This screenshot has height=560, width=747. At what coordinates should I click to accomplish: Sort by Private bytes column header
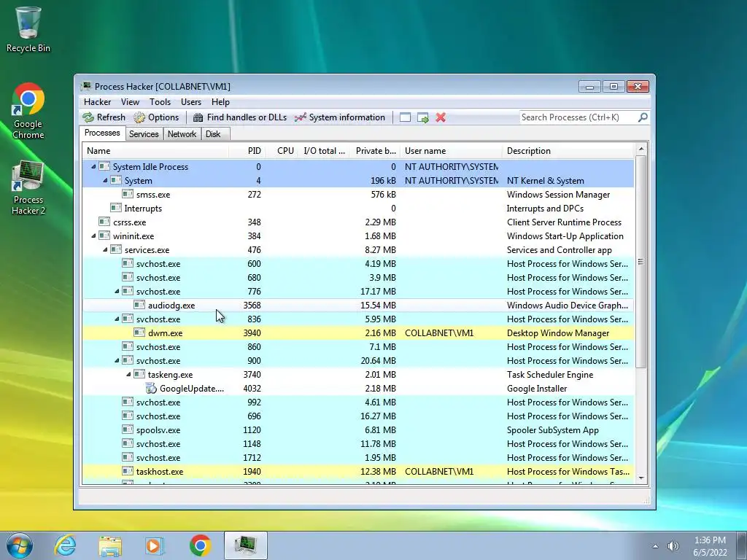375,150
